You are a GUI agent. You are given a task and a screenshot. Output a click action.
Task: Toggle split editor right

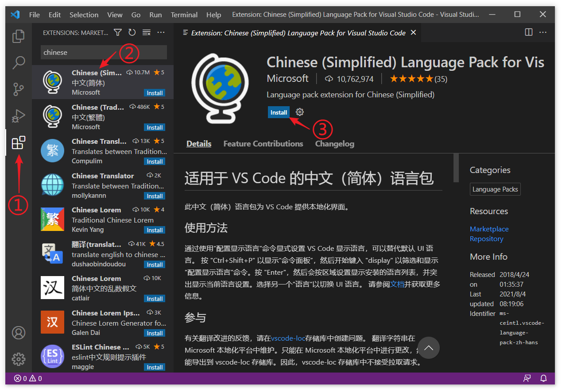(528, 32)
